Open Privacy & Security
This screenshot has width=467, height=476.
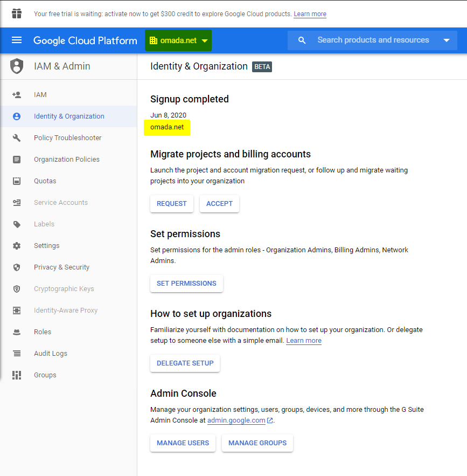pos(68,267)
